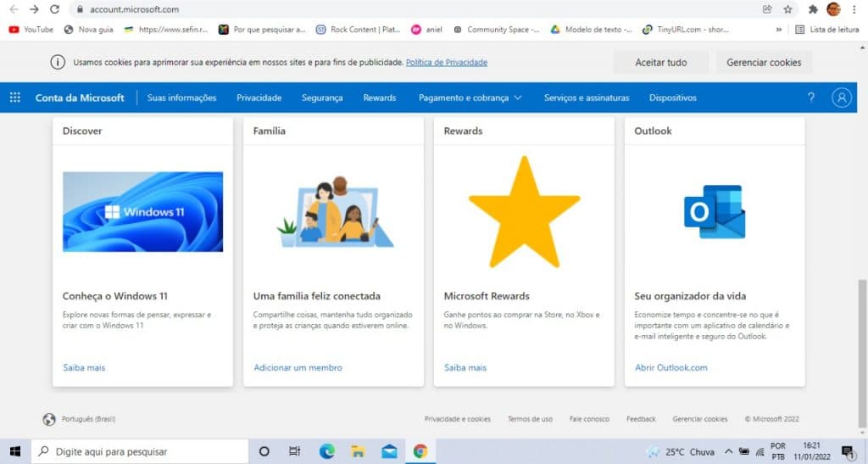Click the Cortana circle icon on taskbar
The image size is (868, 464).
pos(264,451)
